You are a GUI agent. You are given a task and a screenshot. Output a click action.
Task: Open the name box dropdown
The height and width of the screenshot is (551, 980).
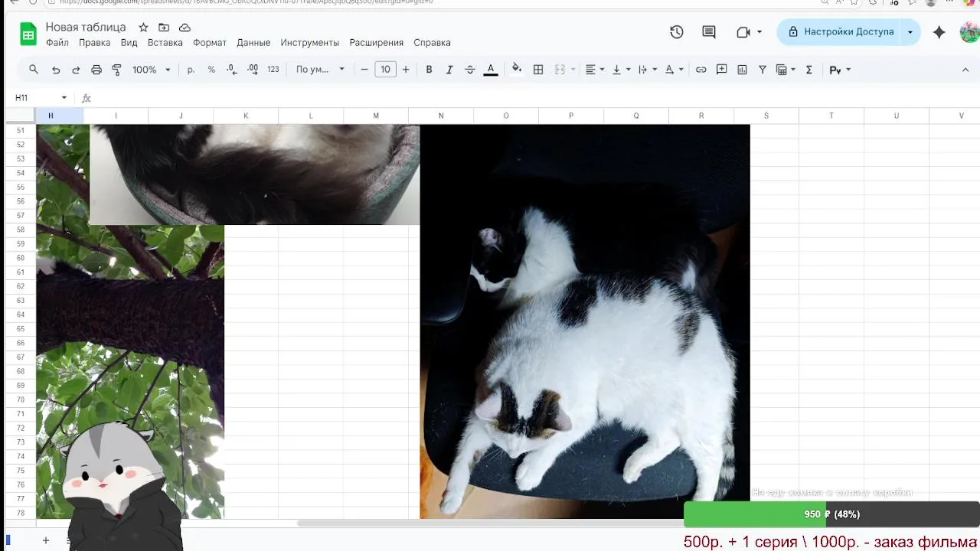point(64,98)
